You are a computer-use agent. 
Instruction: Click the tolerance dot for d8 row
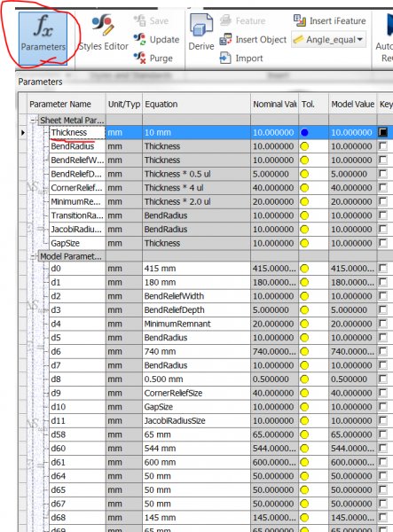pos(304,379)
